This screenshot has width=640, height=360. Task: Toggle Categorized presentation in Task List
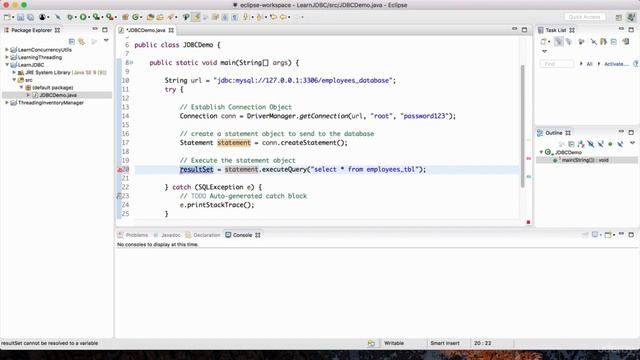tap(559, 42)
